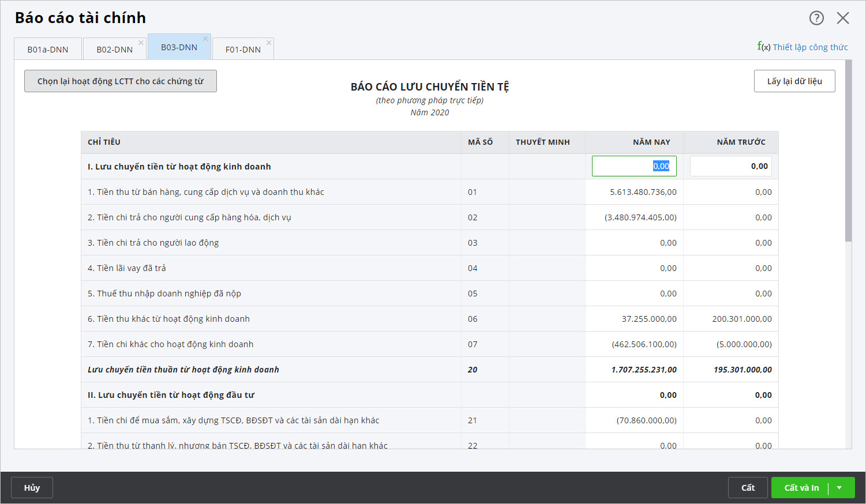Screen dimensions: 866x504
Task: Click the Cất save button
Action: click(x=748, y=488)
